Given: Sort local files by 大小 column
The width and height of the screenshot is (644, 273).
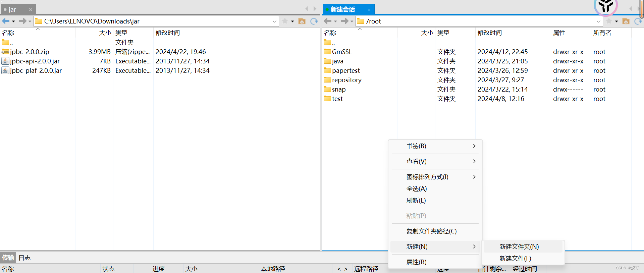Looking at the screenshot, I should point(94,33).
